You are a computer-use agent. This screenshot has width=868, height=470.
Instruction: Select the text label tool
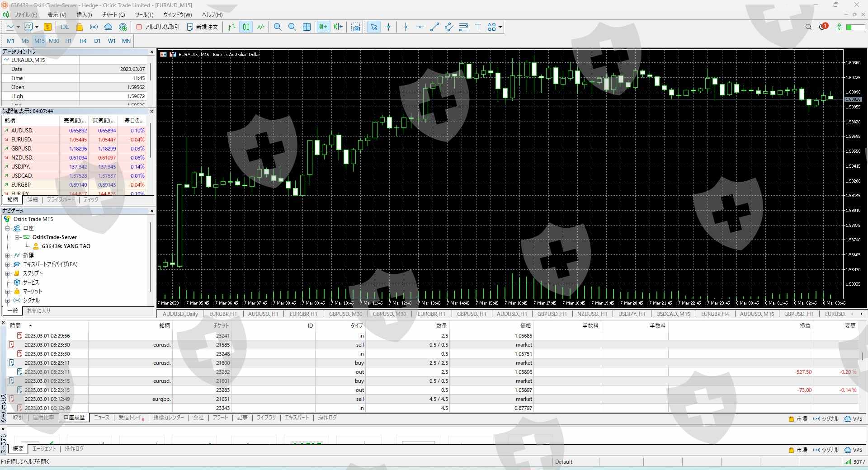click(478, 27)
